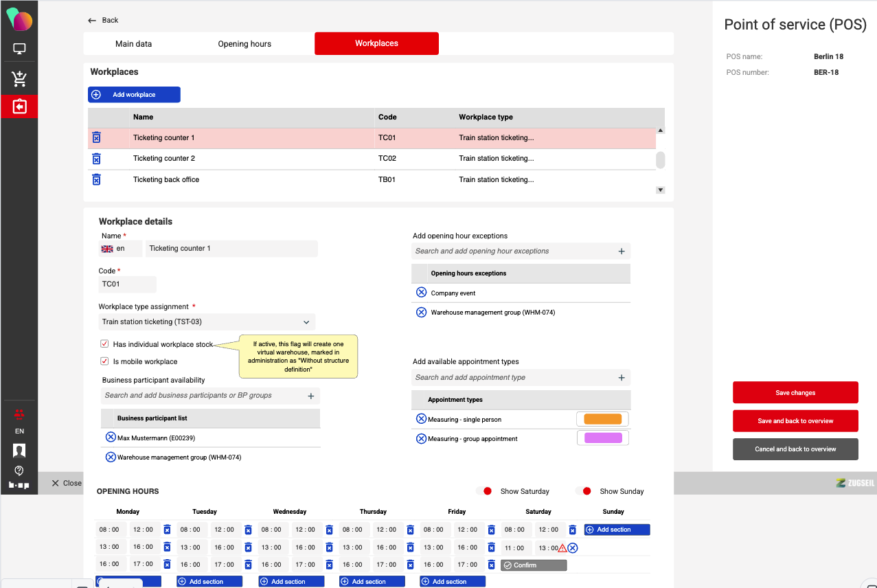
Task: Remove Max Mustermann from participant list
Action: pyautogui.click(x=110, y=438)
